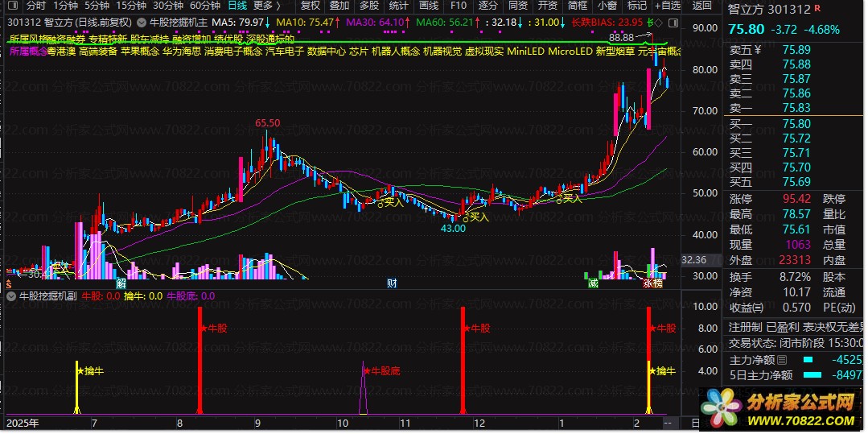Select the 日线 daily period tab

[237, 6]
